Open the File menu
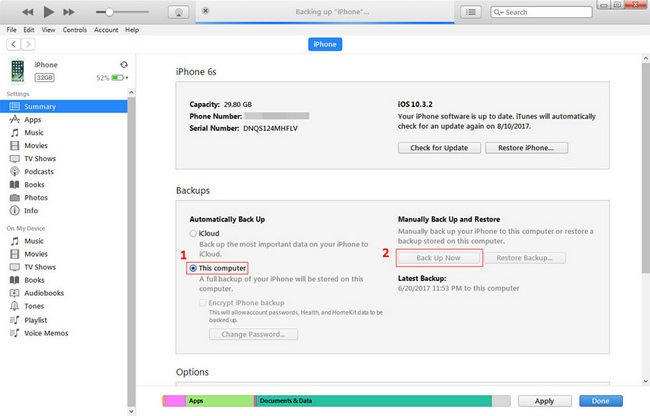The image size is (650, 416). pyautogui.click(x=12, y=30)
